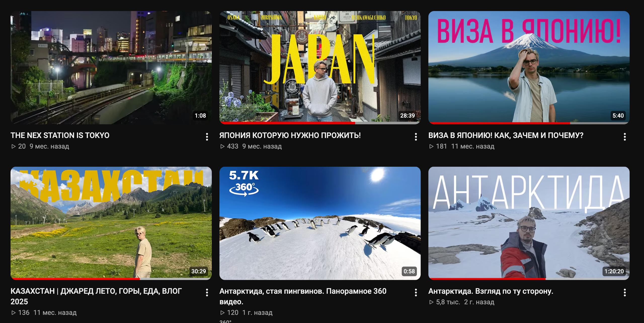Click '1 г. назад' upload date
Image resolution: width=644 pixels, height=323 pixels.
click(x=257, y=313)
